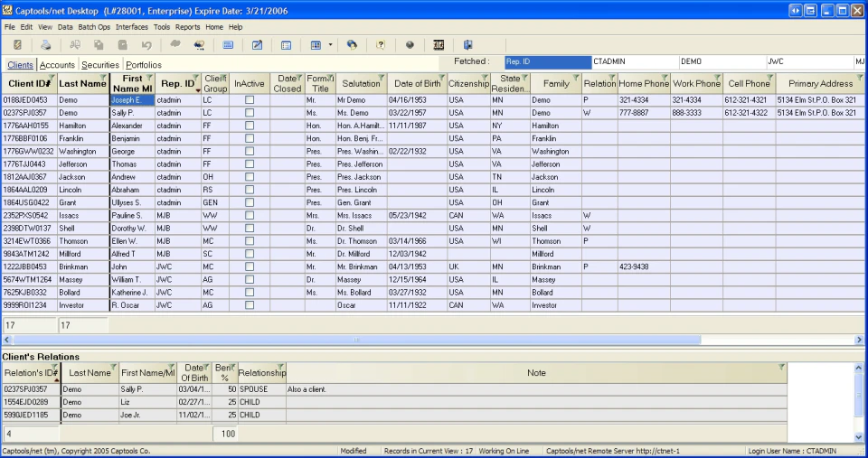Check InActive box for Hamilton row
Viewport: 868px width, 458px height.
250,126
